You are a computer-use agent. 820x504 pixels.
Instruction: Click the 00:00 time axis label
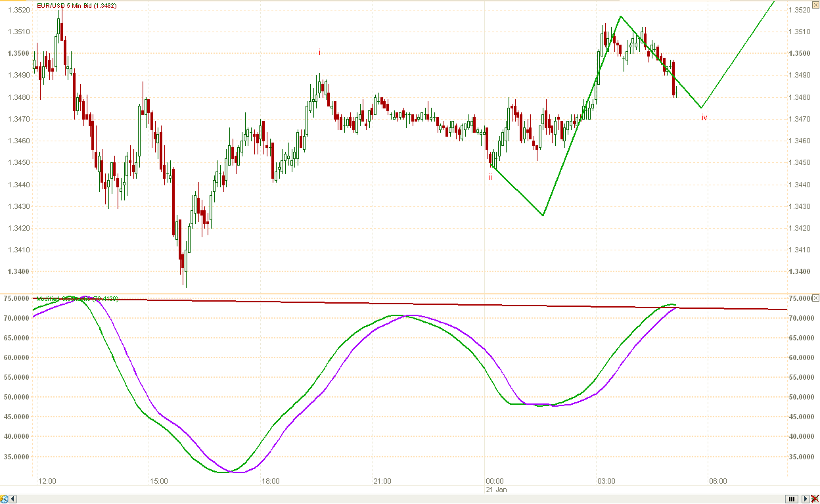(x=495, y=481)
